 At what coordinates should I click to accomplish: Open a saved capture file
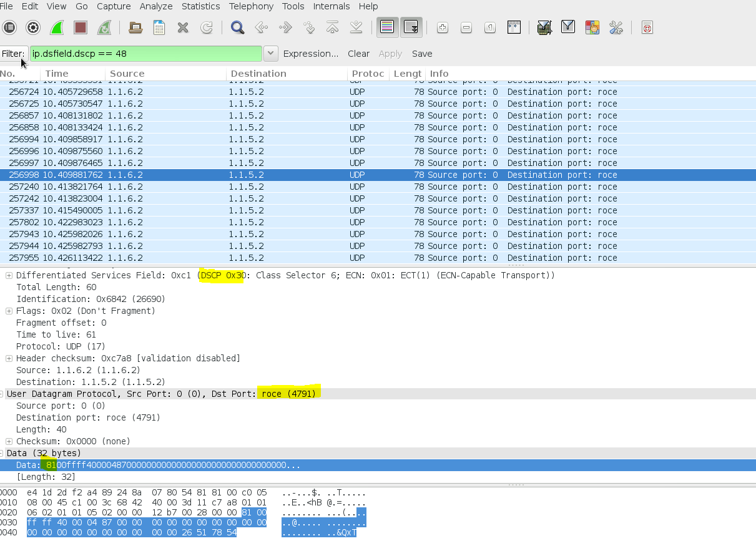pos(135,27)
